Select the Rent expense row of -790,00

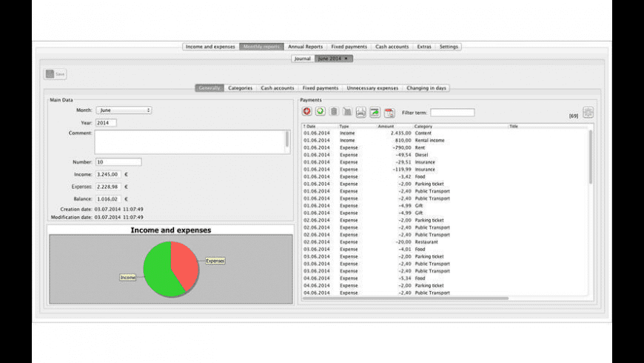(x=446, y=147)
